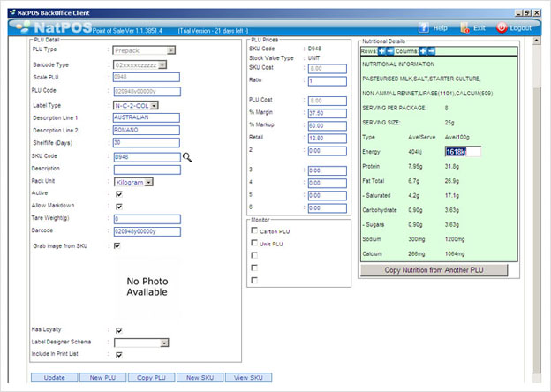Viewport: 551px width, 392px height.
Task: Click the View SKU button
Action: [x=248, y=378]
